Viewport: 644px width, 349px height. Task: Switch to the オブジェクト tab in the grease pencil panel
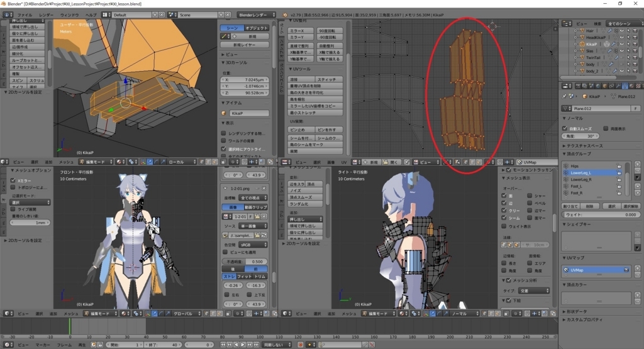(x=257, y=28)
